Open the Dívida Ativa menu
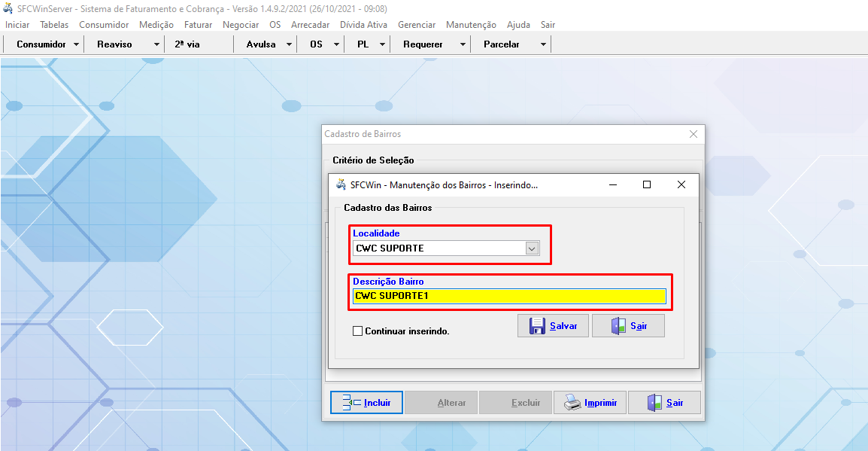Viewport: 868px width, 451px height. [363, 25]
